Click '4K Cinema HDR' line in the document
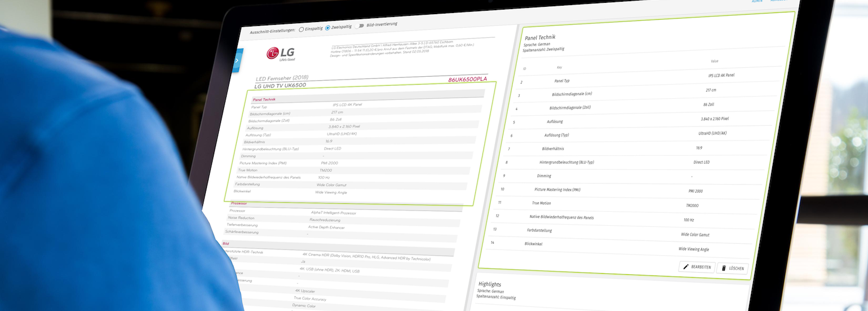Viewport: 868px width, 311px height. coord(366,257)
